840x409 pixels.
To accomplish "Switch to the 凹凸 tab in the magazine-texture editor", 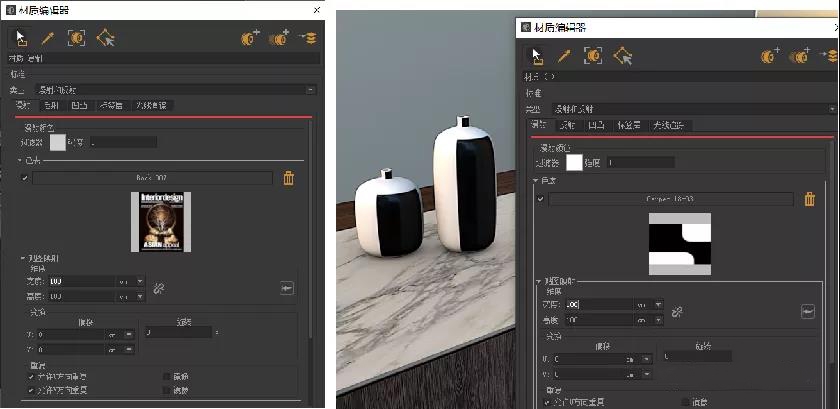I will pos(80,106).
